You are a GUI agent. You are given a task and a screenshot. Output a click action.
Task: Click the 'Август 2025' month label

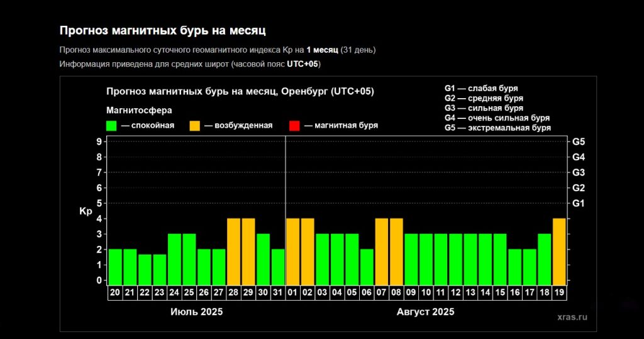(x=426, y=311)
